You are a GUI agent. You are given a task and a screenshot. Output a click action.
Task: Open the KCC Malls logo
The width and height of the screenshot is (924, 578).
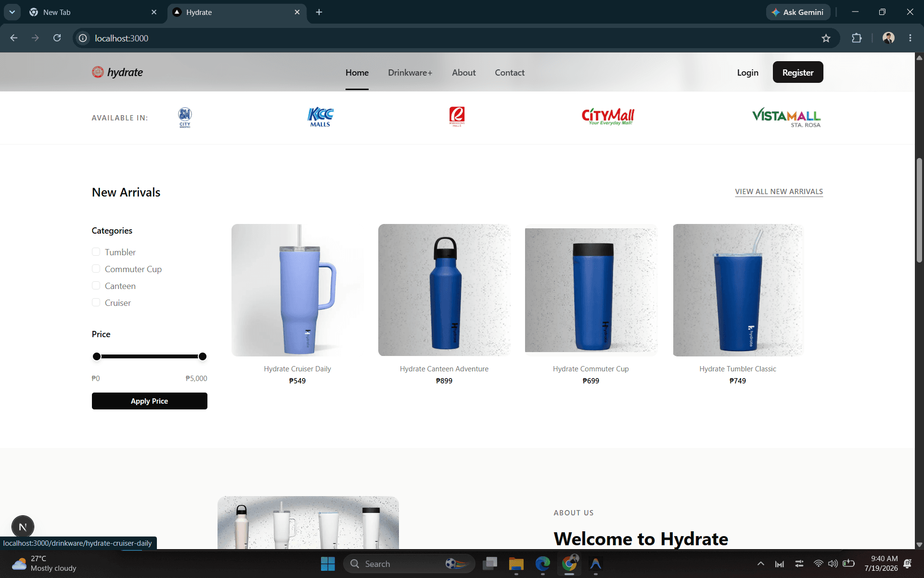(320, 117)
